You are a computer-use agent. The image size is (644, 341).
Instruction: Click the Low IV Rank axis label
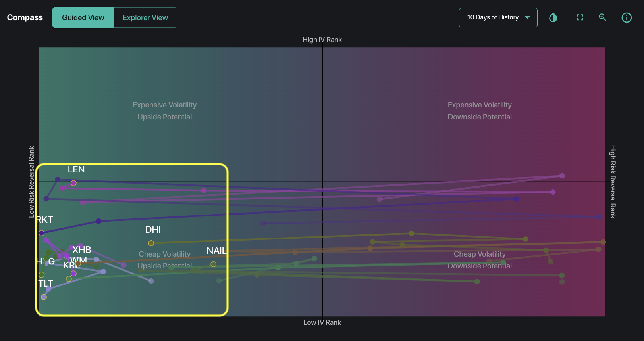322,322
